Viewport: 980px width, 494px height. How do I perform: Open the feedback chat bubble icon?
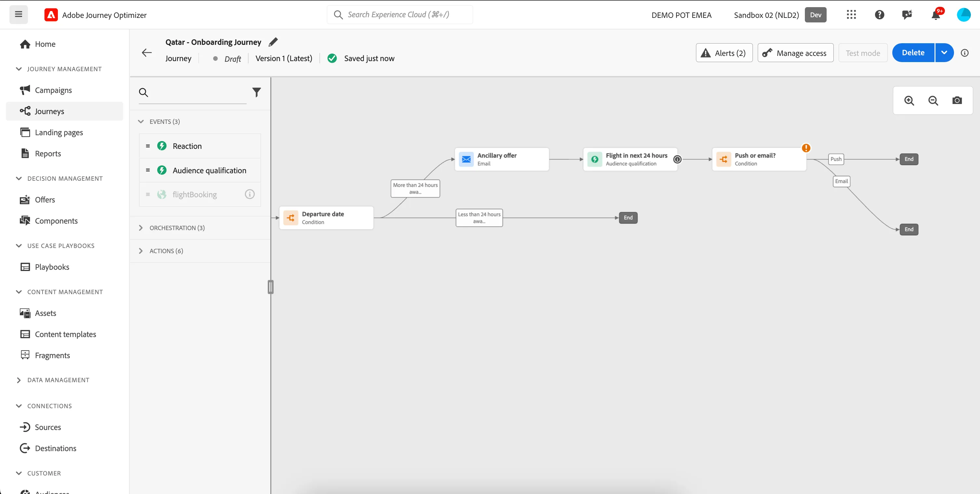pos(907,15)
